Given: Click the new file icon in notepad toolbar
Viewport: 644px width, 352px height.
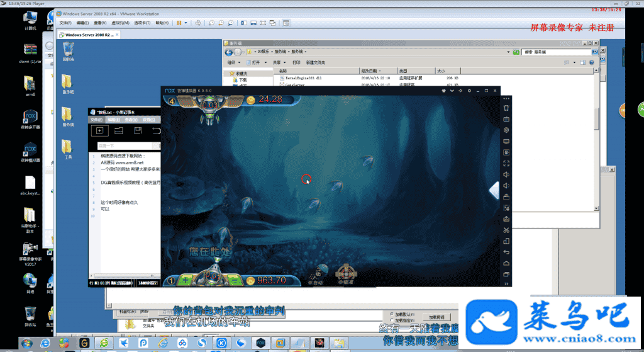Looking at the screenshot, I should click(x=99, y=130).
